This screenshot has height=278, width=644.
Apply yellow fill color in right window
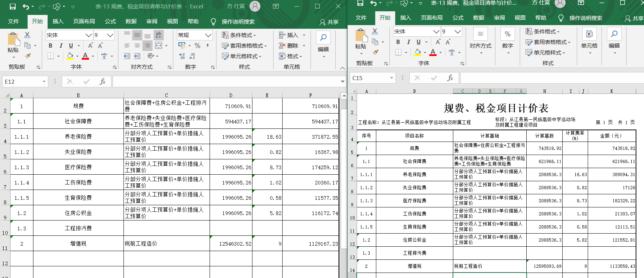click(x=418, y=52)
